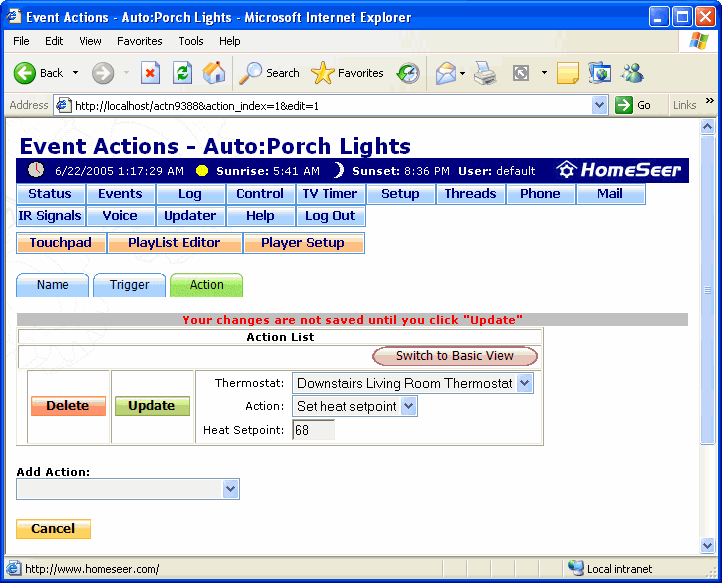Click the green Update button
722x583 pixels.
click(x=152, y=406)
